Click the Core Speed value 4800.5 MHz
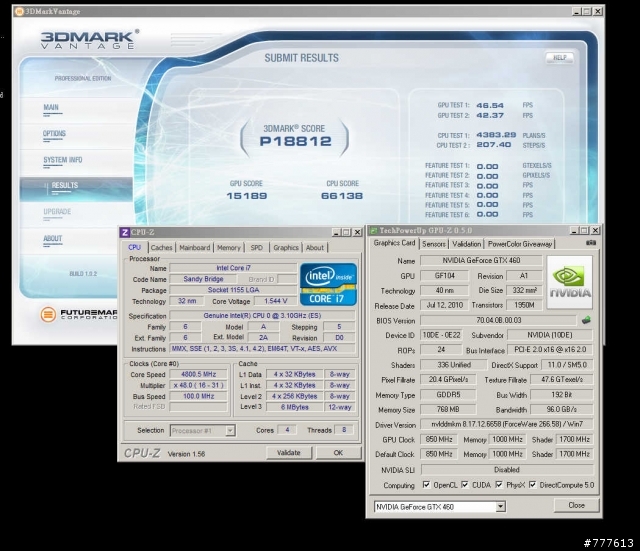 (x=198, y=374)
